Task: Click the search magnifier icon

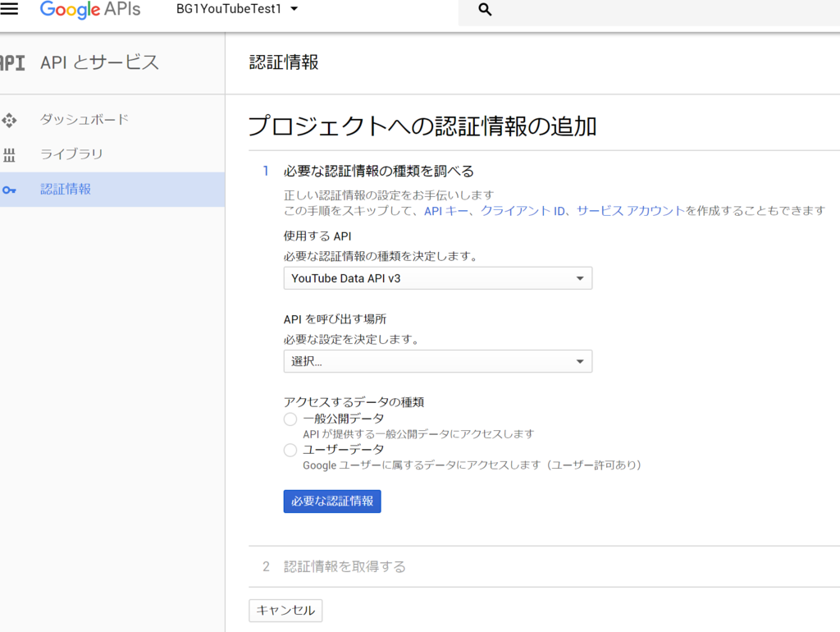Action: 485,9
